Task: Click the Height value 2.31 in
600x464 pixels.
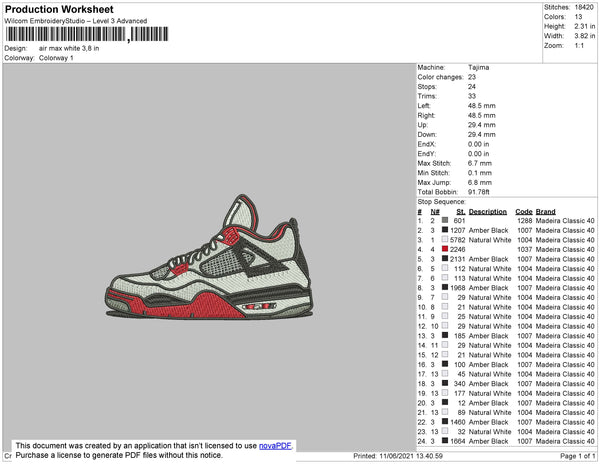Action: point(584,26)
